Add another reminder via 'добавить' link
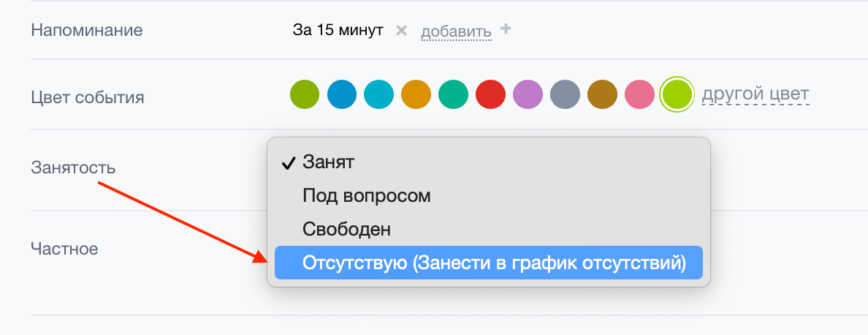 [456, 31]
